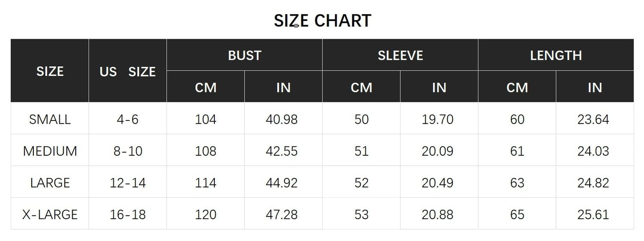Click the 4-6 US size cell
This screenshot has height=241, width=644.
[127, 119]
